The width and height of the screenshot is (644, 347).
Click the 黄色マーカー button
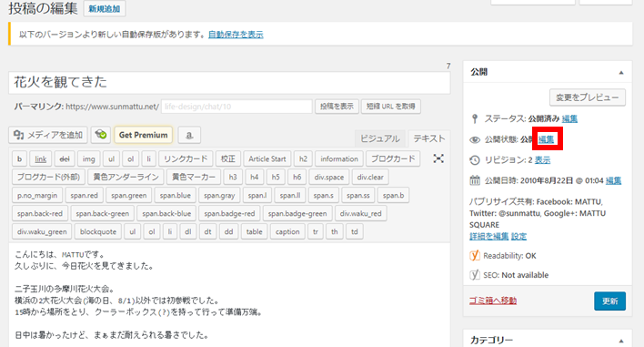coord(194,178)
